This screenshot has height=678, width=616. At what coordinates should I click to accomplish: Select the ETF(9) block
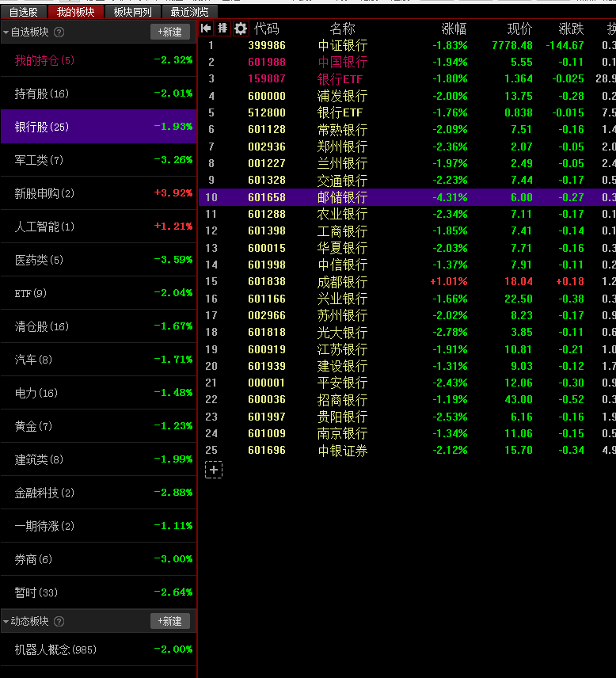[98, 293]
